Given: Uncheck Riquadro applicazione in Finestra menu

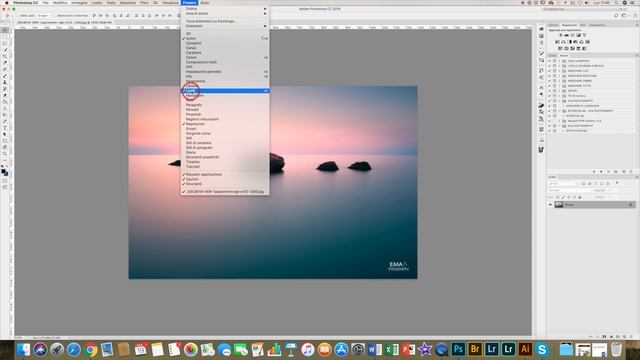Looking at the screenshot, I should [x=224, y=174].
